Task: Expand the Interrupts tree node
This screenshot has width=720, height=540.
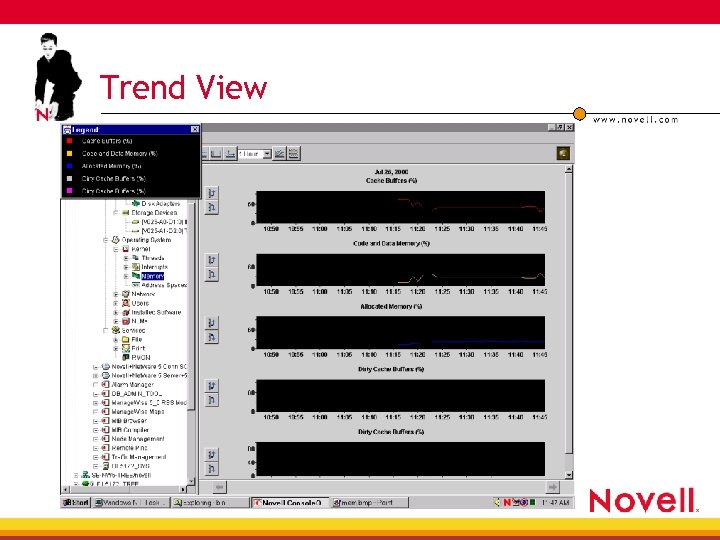Action: click(x=126, y=267)
